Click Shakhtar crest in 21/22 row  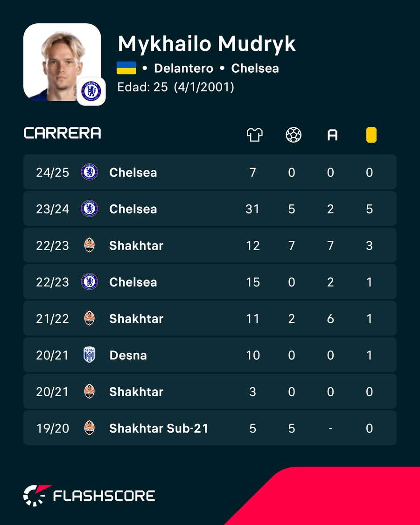pos(90,318)
